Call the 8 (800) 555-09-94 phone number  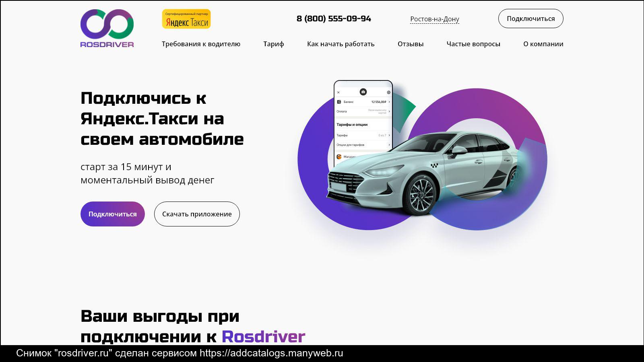tap(334, 19)
